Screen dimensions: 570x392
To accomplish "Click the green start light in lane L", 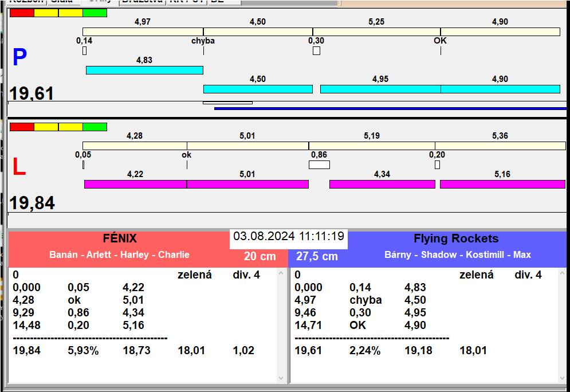I will click(95, 127).
